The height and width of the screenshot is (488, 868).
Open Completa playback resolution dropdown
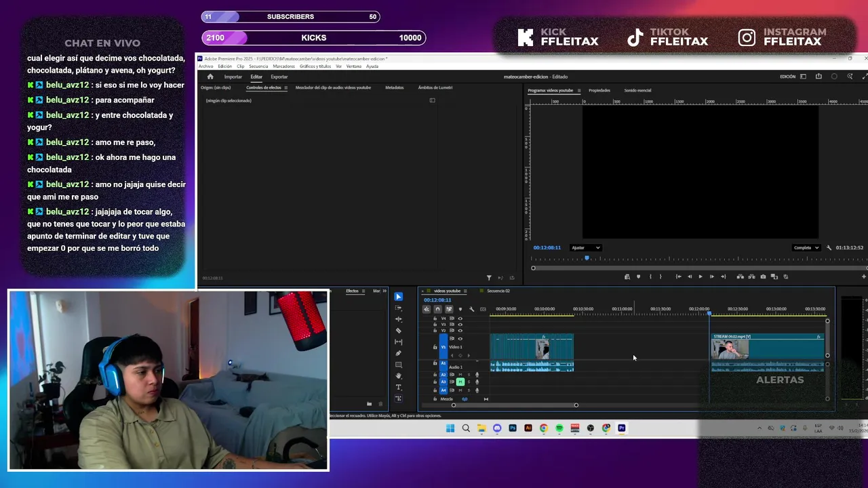point(806,248)
